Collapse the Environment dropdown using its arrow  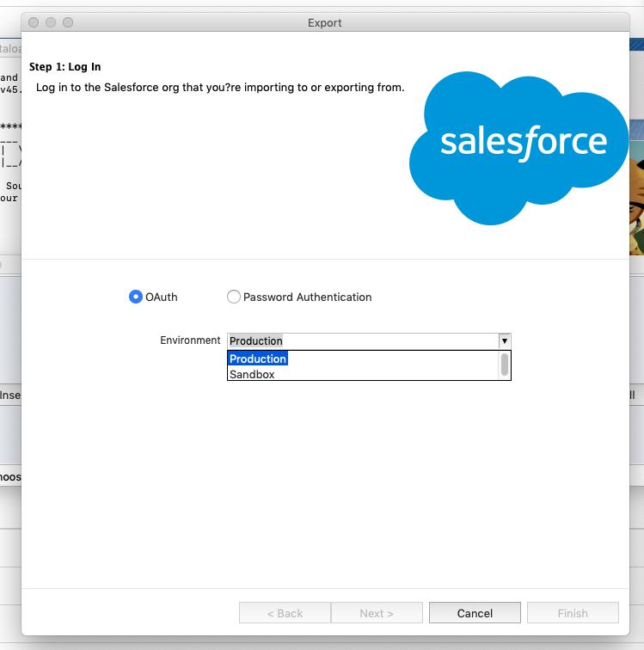[x=505, y=340]
